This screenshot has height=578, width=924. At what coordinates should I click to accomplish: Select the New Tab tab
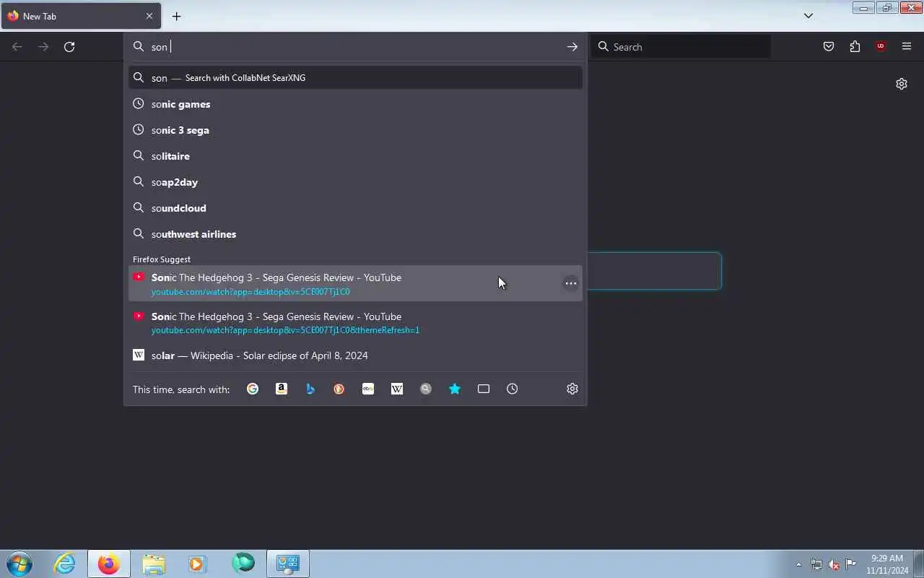(81, 16)
